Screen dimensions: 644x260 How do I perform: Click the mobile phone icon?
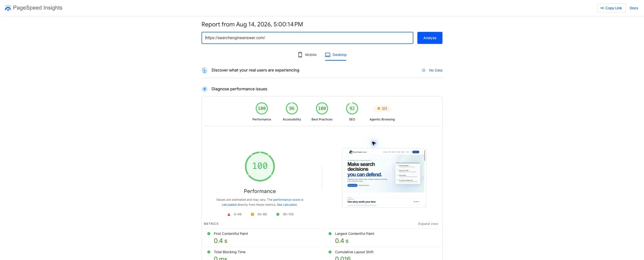coord(300,55)
